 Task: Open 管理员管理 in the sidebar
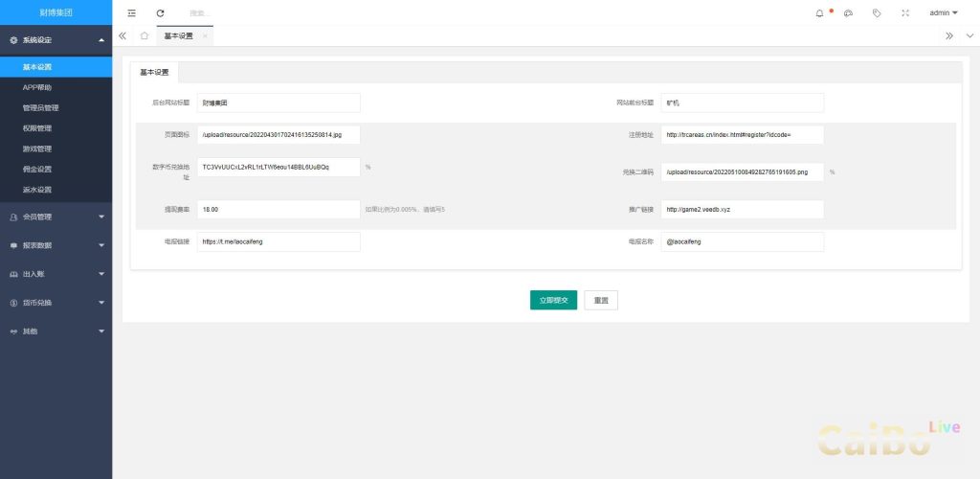click(x=41, y=108)
